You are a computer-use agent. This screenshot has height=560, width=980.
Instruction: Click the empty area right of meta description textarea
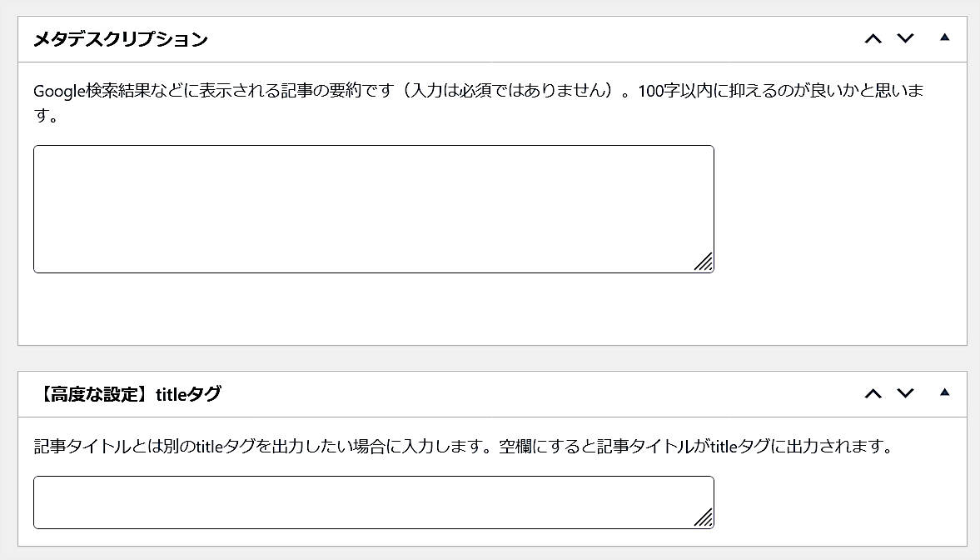[x=833, y=208]
